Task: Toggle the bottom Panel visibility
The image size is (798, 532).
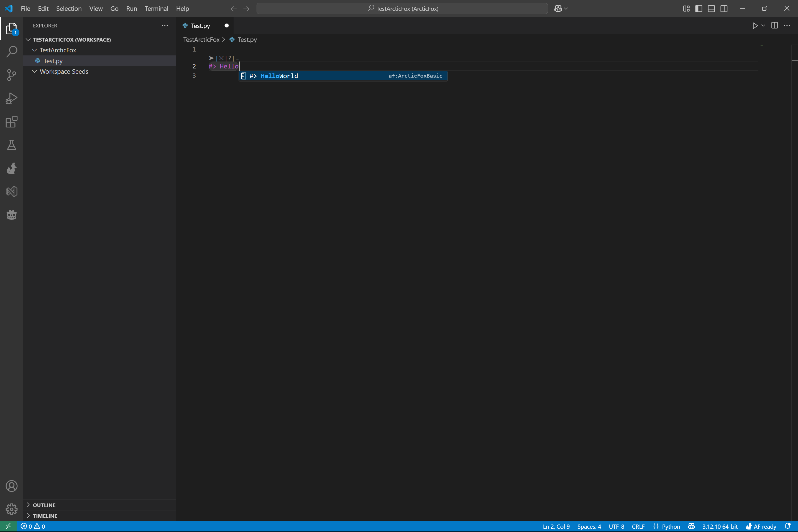Action: pyautogui.click(x=711, y=9)
